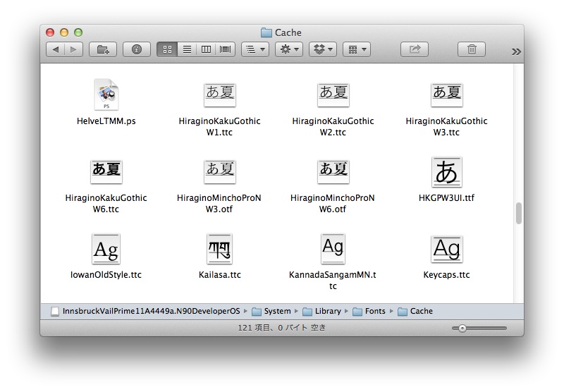Zoom the window with the green button
Image resolution: width=564 pixels, height=392 pixels.
click(78, 32)
